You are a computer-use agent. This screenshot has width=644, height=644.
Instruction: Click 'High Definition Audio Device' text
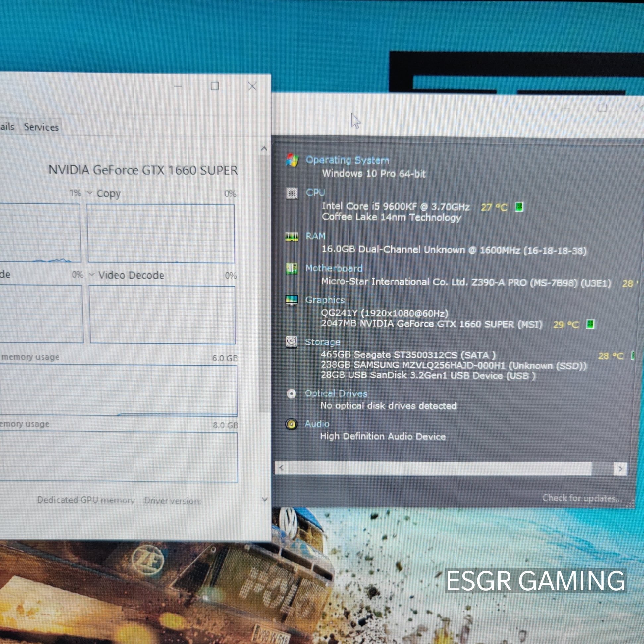383,436
